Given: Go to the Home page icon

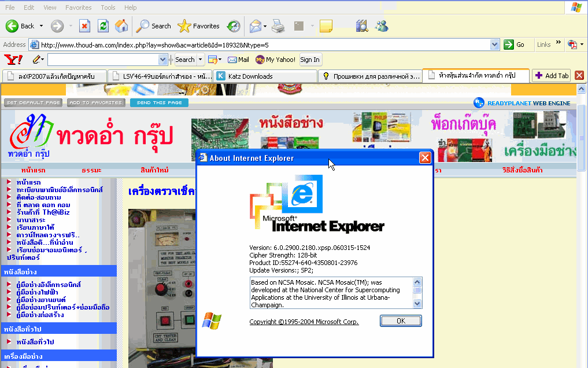Looking at the screenshot, I should coord(121,26).
